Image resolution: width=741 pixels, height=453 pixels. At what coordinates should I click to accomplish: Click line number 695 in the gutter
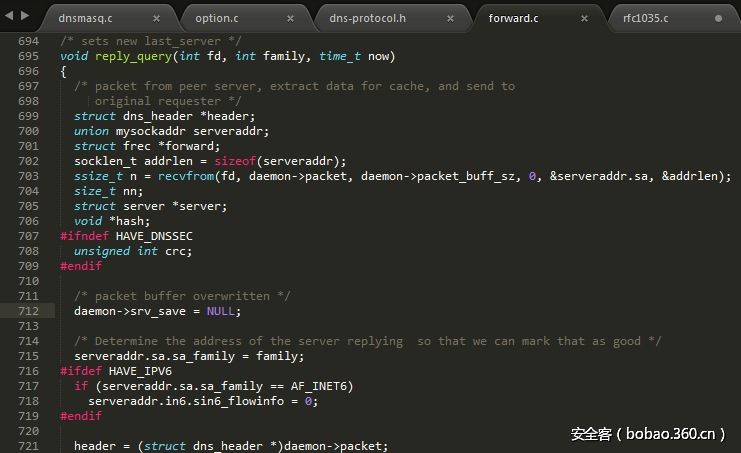click(28, 56)
